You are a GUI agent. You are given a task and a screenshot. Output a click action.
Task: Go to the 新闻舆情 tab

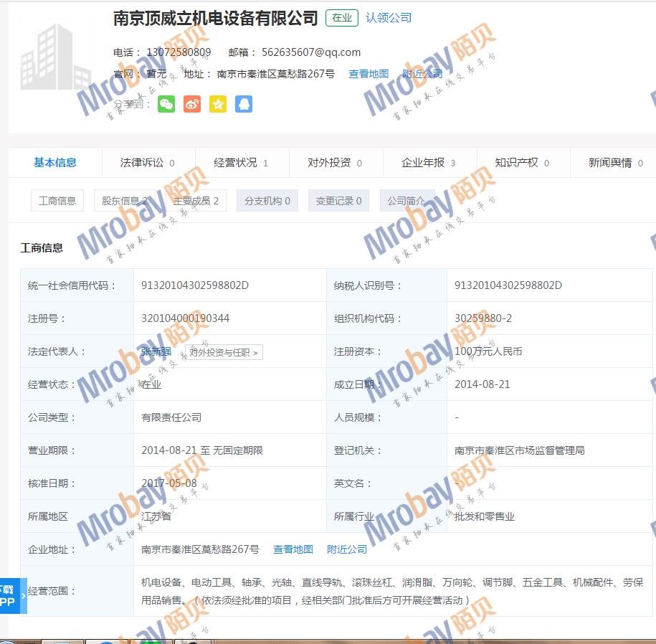[615, 163]
